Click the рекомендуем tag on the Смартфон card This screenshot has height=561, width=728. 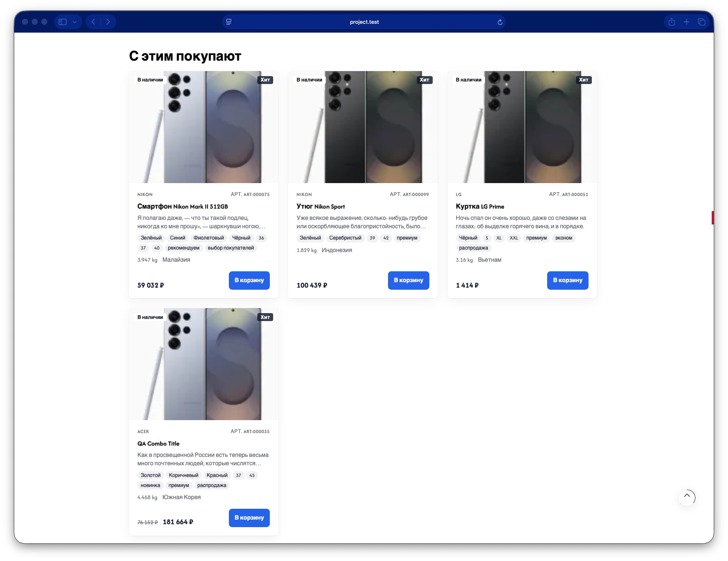coord(184,248)
